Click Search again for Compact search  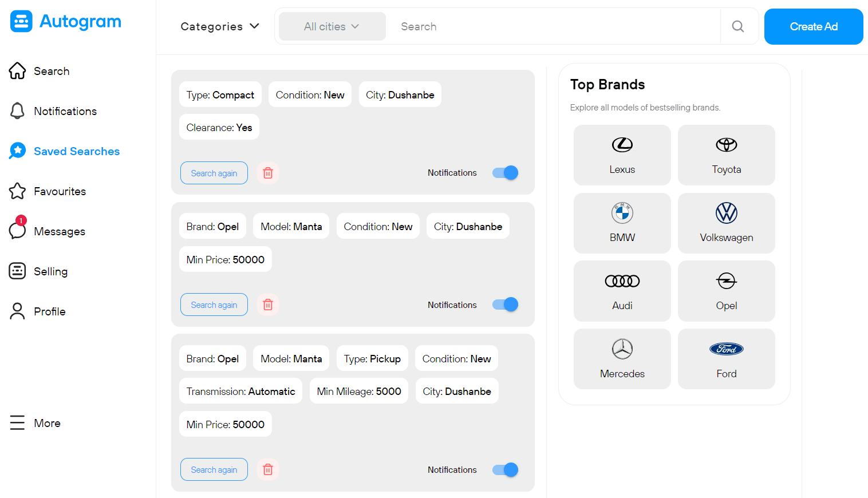pos(214,173)
